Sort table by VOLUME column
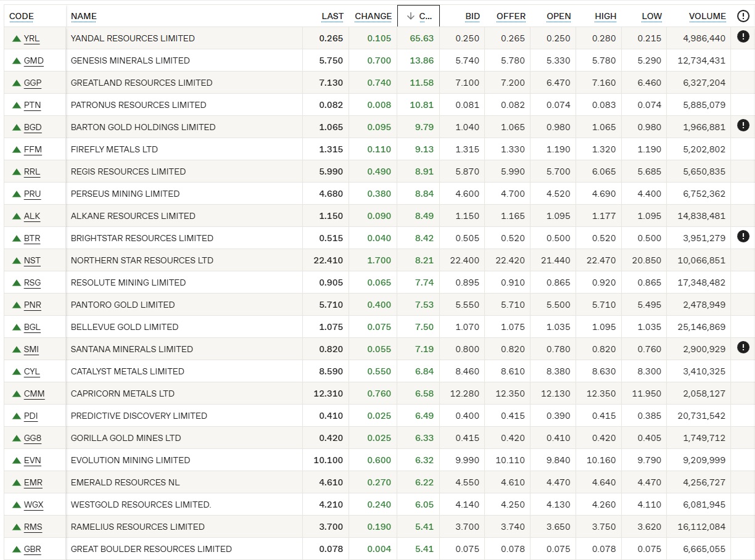755x560 pixels. tap(707, 16)
